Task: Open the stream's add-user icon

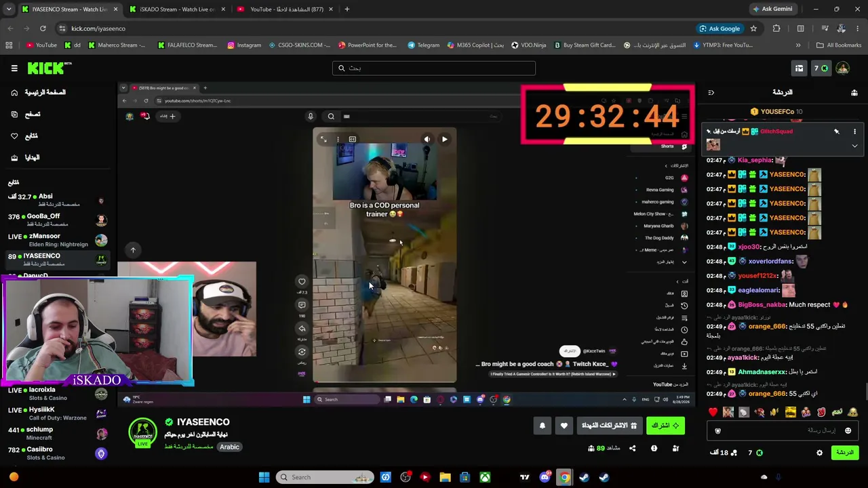Action: tap(675, 448)
